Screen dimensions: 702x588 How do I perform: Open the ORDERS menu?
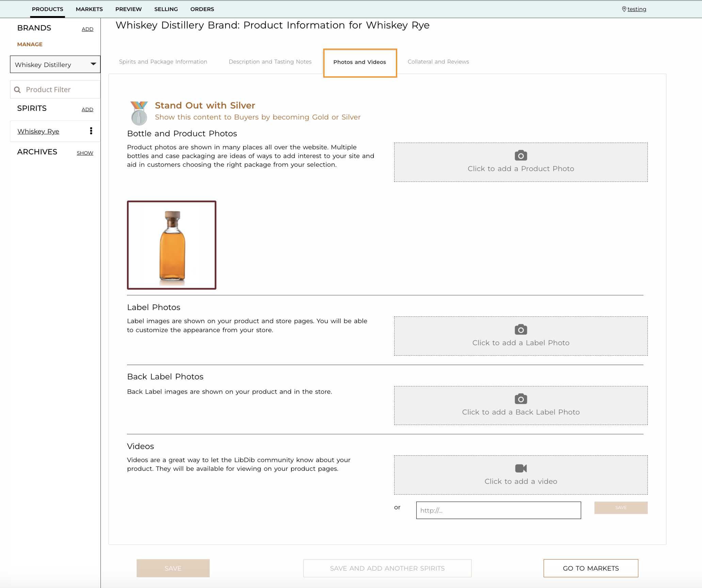pos(202,9)
